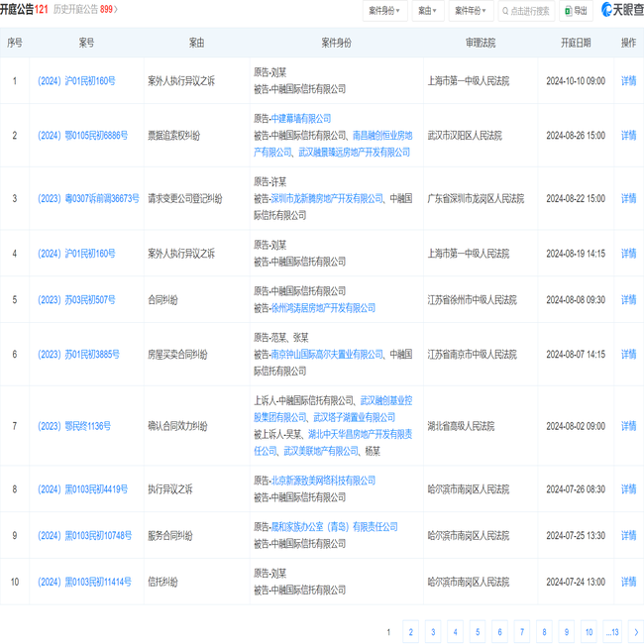Click 详情 for row 3 请求变更公司登记纠纷
Image resolution: width=644 pixels, height=644 pixels.
pos(628,199)
